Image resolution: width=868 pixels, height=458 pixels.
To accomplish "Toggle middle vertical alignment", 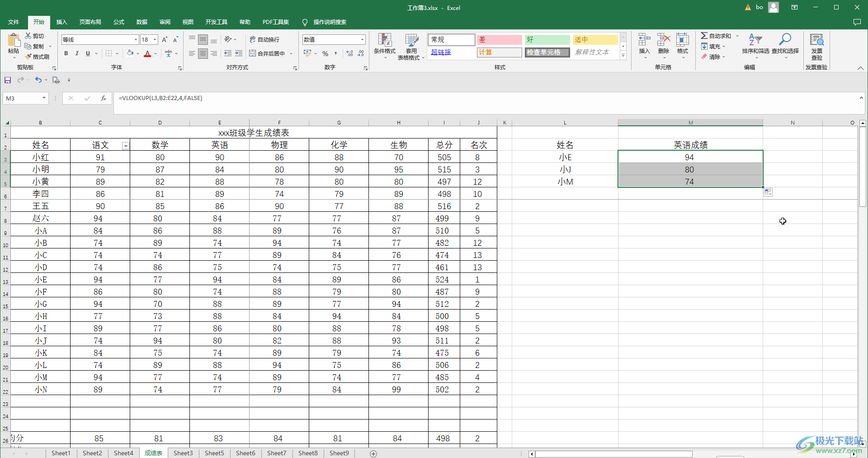I will coord(203,40).
